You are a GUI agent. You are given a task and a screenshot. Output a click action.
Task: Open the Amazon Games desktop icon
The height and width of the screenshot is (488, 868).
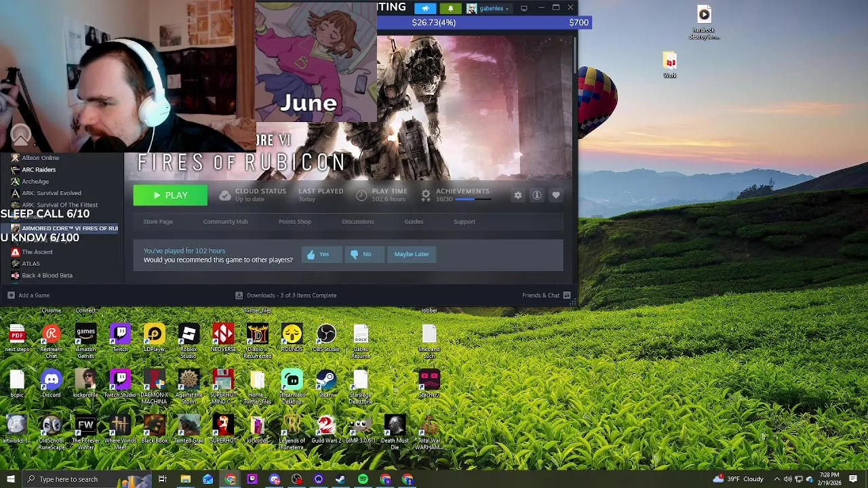pyautogui.click(x=85, y=341)
